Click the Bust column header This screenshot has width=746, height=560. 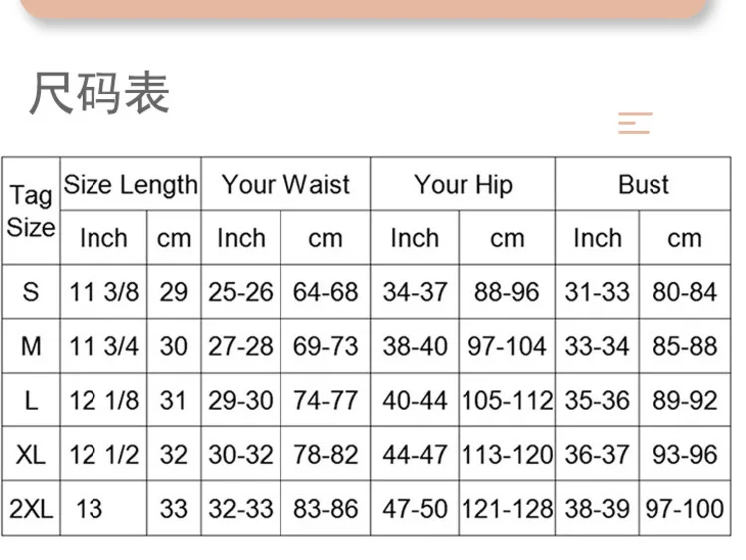coord(644,184)
